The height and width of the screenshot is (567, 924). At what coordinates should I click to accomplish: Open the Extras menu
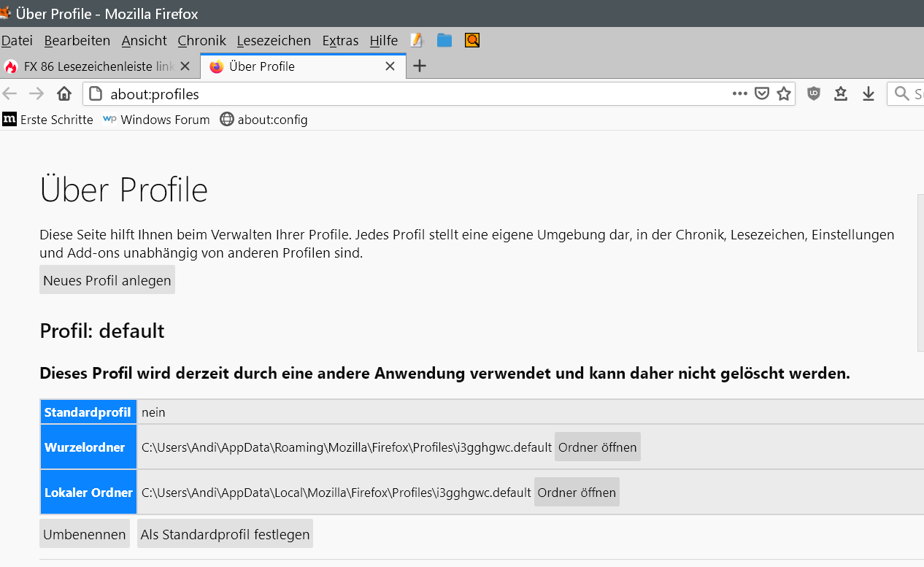click(340, 41)
